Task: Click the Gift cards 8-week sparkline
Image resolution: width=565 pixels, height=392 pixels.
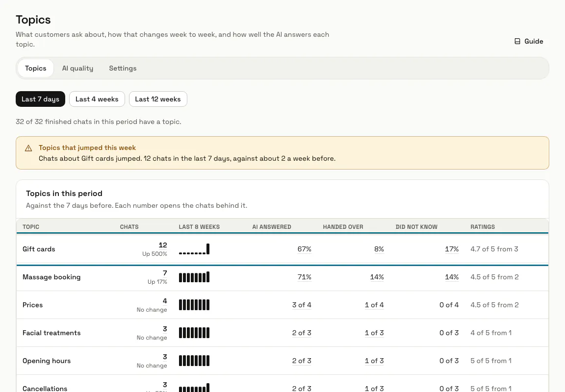Action: 194,249
